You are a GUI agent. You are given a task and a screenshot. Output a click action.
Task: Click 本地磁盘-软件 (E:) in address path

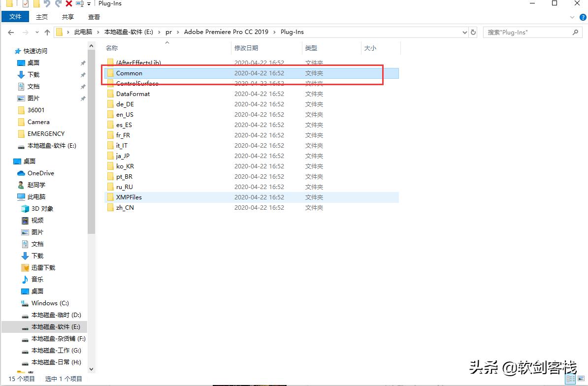click(x=129, y=32)
